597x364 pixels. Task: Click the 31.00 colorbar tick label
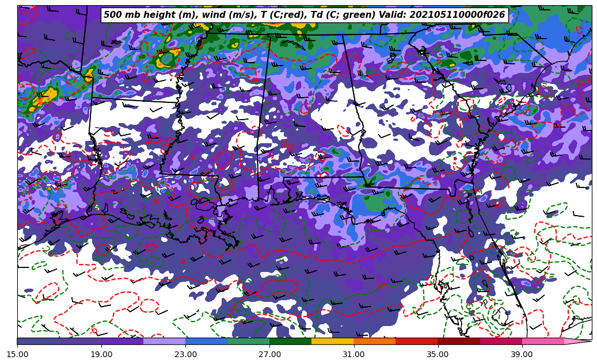coord(353,354)
